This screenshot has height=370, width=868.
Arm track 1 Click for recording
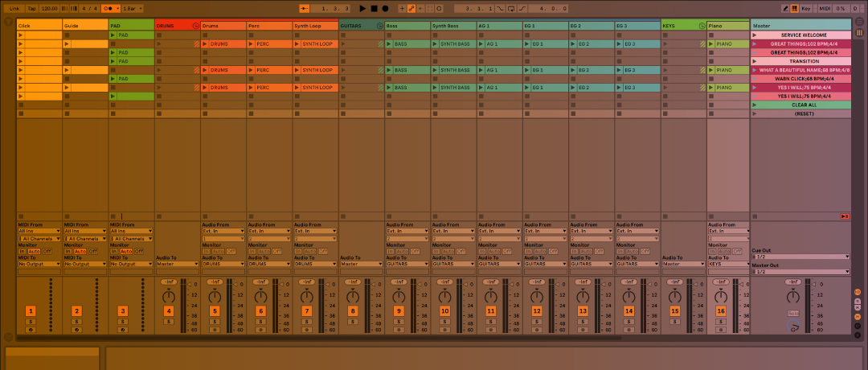coord(31,330)
